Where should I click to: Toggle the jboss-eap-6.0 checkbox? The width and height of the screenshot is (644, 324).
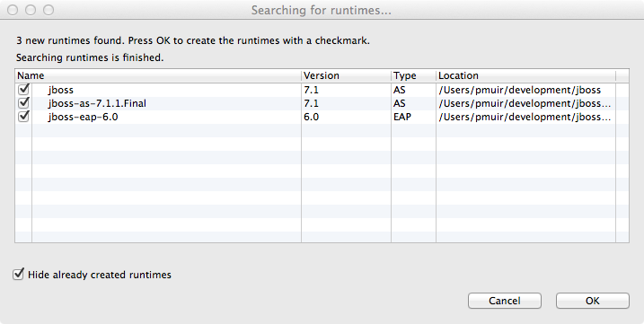(x=24, y=116)
